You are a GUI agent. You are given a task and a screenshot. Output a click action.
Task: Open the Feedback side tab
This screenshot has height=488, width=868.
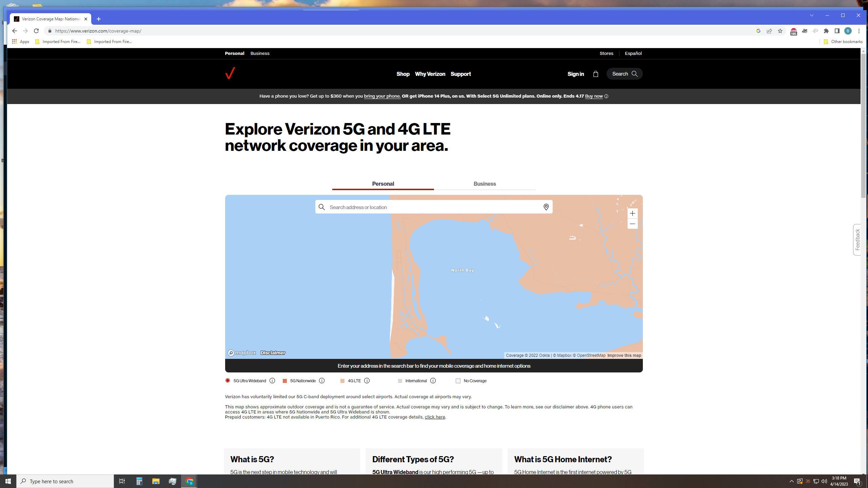click(x=857, y=240)
